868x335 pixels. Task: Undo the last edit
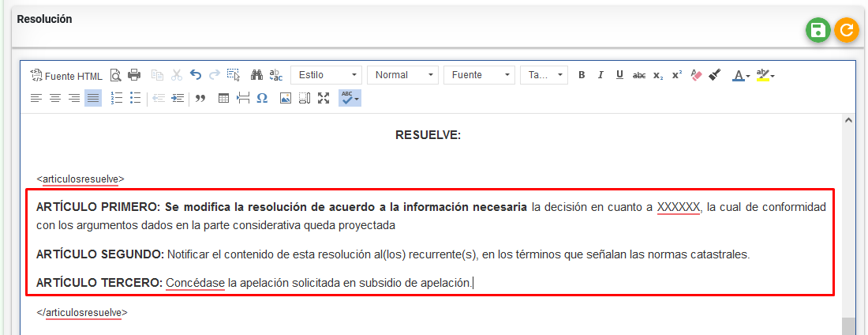196,75
